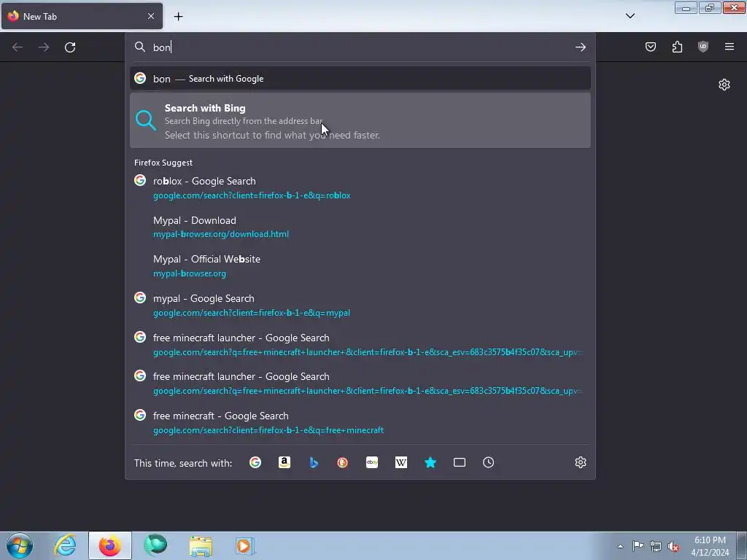
Task: Open Windows Explorer folder in taskbar
Action: tap(201, 545)
